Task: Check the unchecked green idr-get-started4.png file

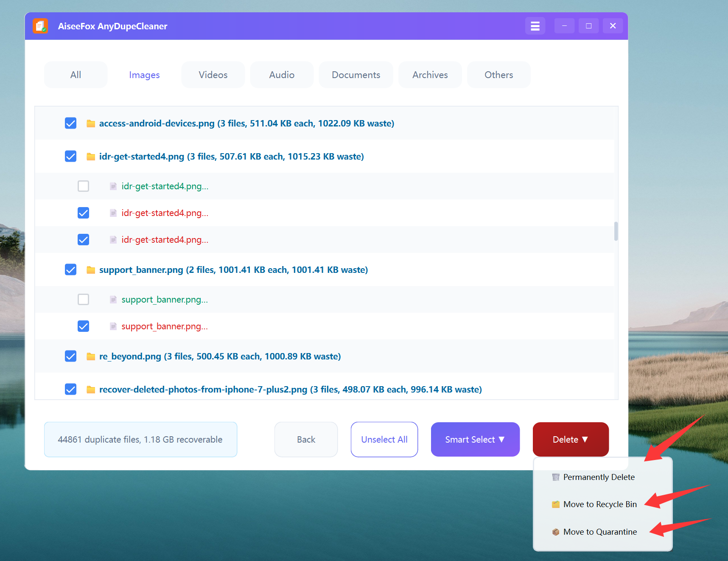Action: 84,186
